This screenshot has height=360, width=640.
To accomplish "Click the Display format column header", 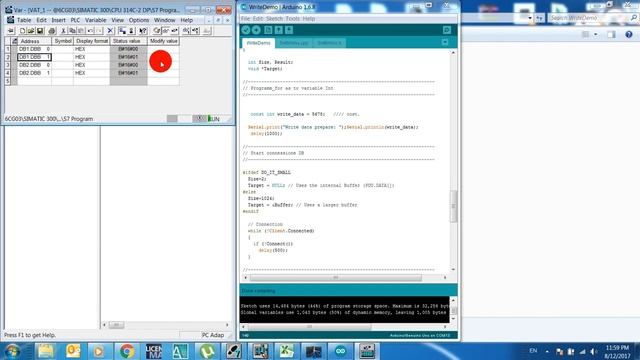I will [92, 41].
